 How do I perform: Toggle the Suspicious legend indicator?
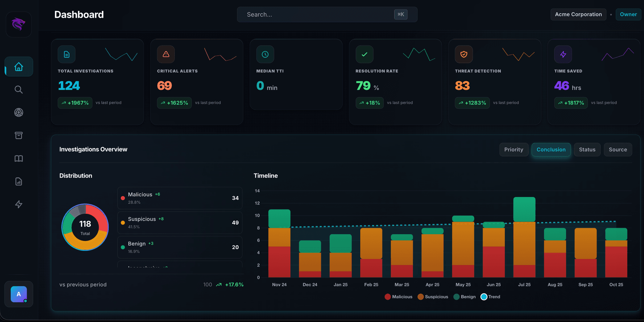tap(433, 297)
